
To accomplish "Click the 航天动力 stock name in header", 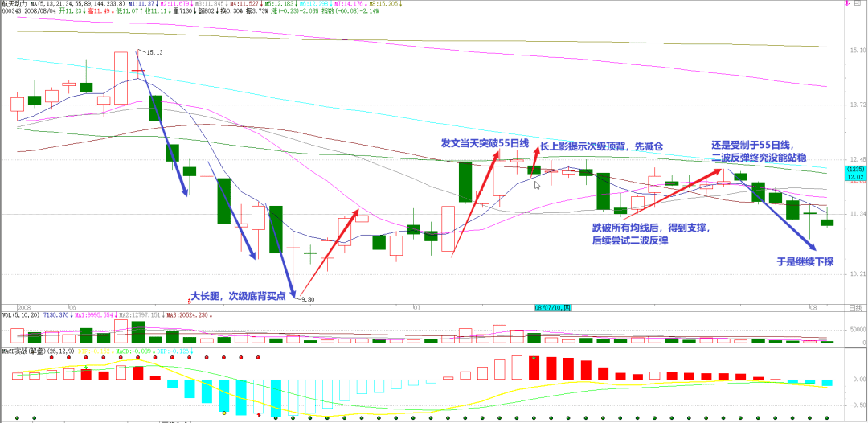I will click(14, 3).
